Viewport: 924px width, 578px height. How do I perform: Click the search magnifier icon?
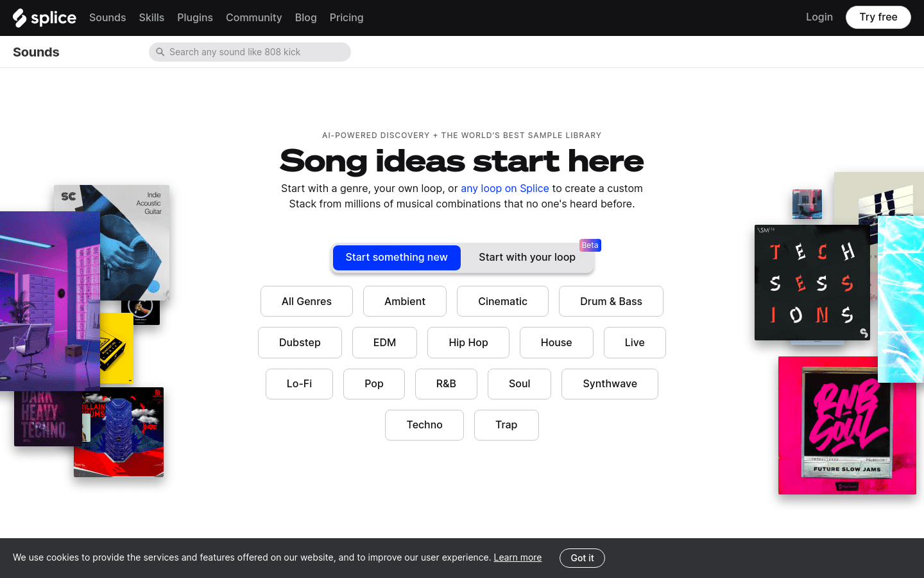coord(160,52)
